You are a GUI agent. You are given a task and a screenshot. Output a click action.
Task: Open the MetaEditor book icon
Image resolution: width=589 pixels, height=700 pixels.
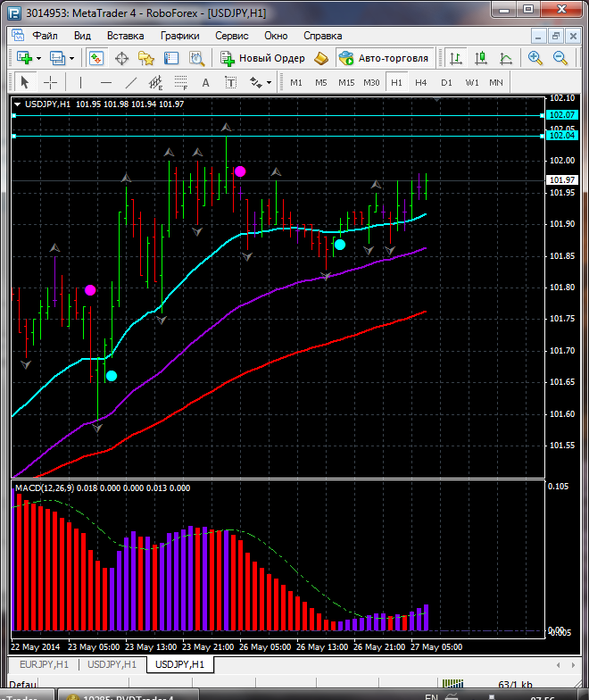tap(321, 58)
